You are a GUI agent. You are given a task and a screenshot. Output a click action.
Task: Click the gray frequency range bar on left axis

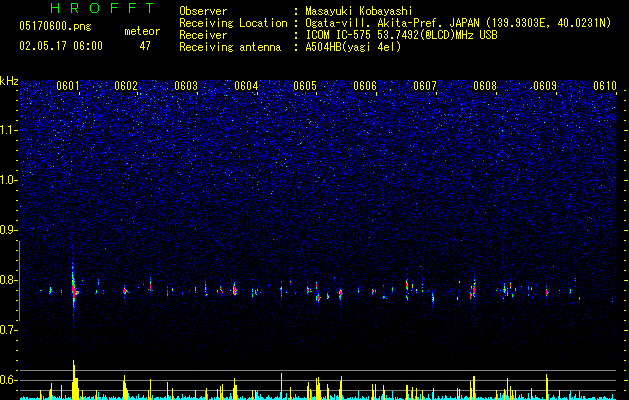pos(19,281)
